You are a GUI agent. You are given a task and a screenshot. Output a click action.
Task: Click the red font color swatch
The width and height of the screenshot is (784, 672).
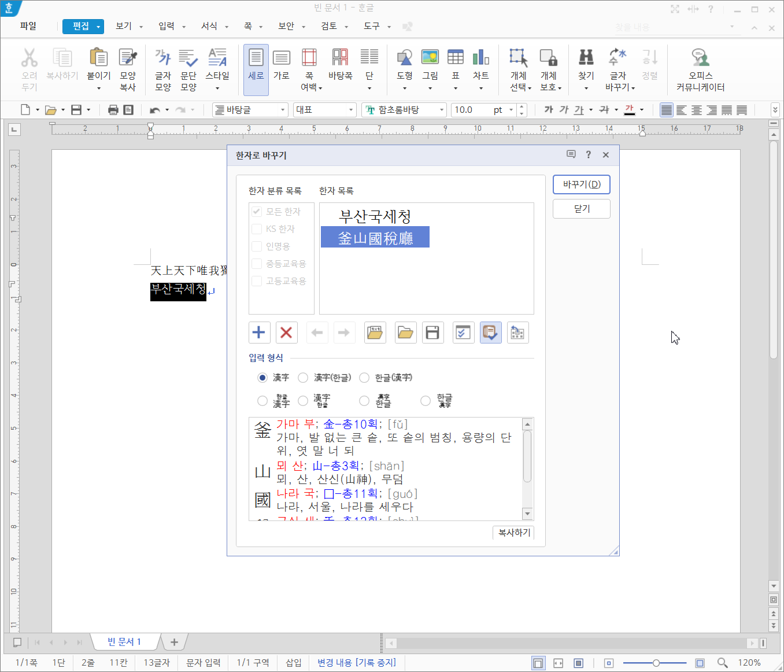(630, 110)
